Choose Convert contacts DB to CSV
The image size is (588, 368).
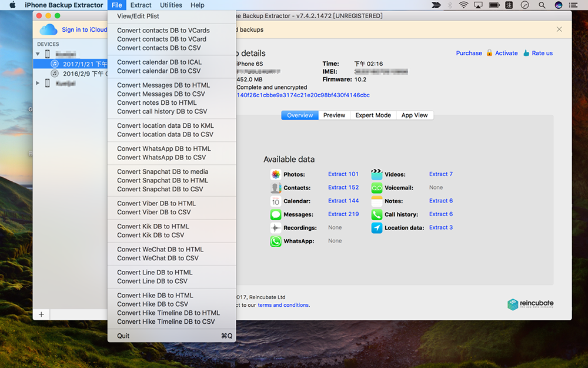pos(172,48)
